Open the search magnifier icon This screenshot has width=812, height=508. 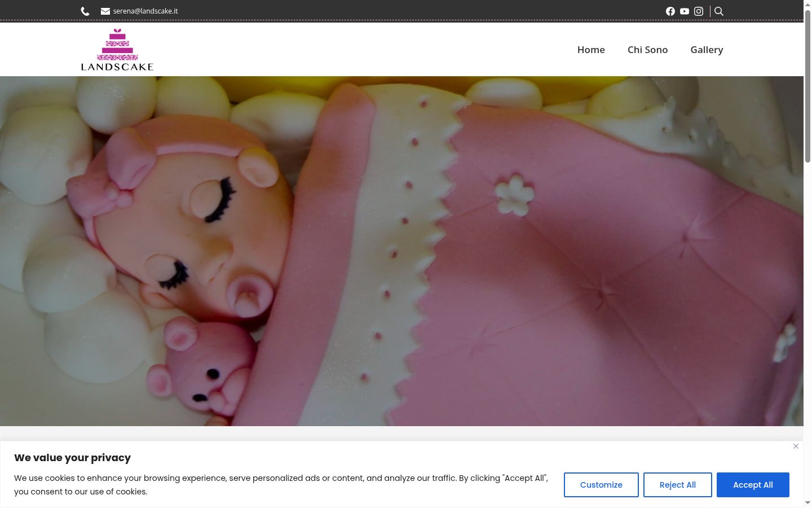coord(719,11)
